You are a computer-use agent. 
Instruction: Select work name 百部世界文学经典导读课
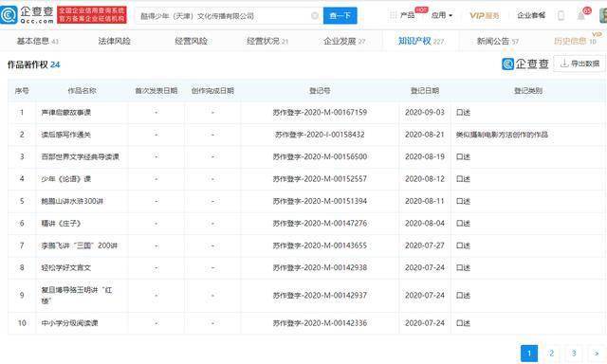pyautogui.click(x=80, y=156)
